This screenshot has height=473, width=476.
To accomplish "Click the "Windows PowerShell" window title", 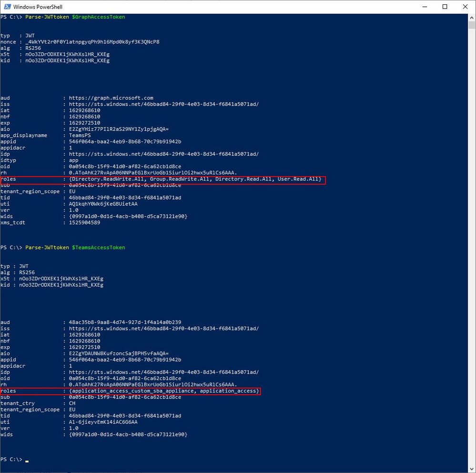I will pos(38,7).
